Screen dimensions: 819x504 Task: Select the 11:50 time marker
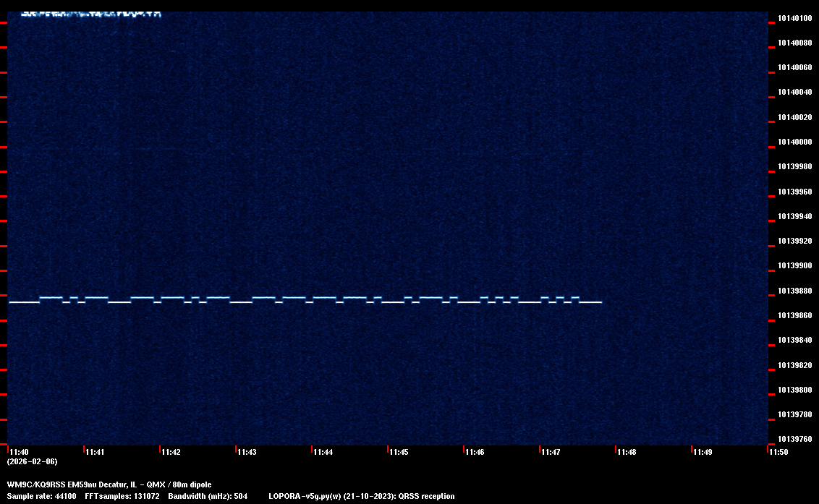click(x=778, y=452)
